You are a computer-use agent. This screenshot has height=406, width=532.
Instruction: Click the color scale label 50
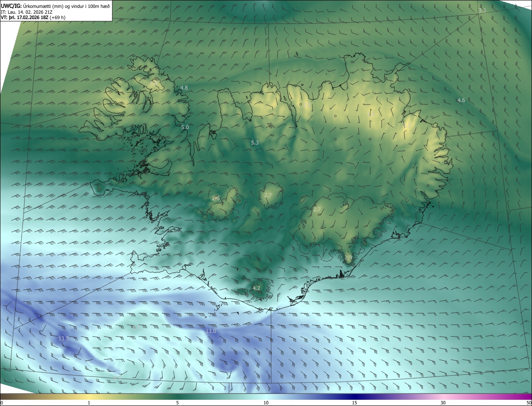[x=529, y=403]
